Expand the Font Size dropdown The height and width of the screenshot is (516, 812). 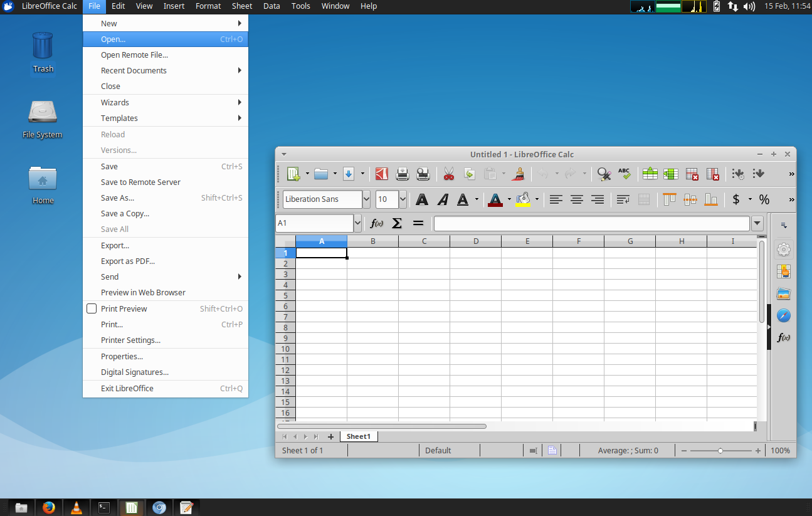point(403,199)
